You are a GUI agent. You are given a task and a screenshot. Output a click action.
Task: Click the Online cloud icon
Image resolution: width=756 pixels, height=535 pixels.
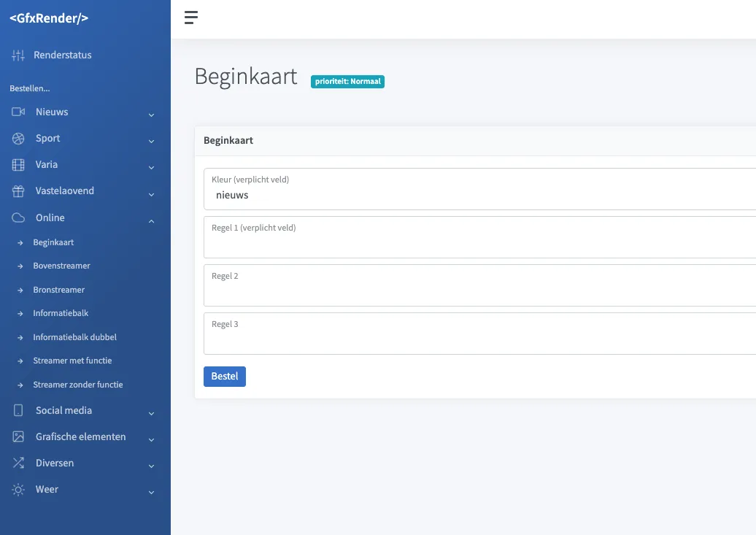tap(18, 218)
